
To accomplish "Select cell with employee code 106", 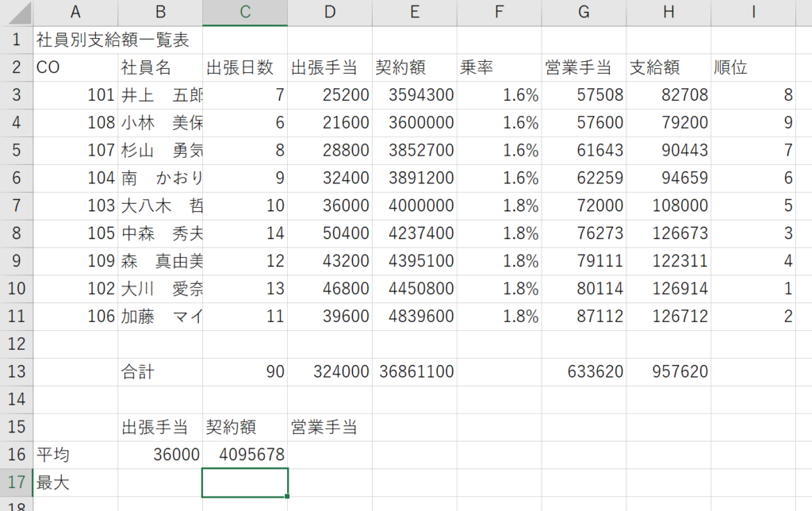I will 75,316.
